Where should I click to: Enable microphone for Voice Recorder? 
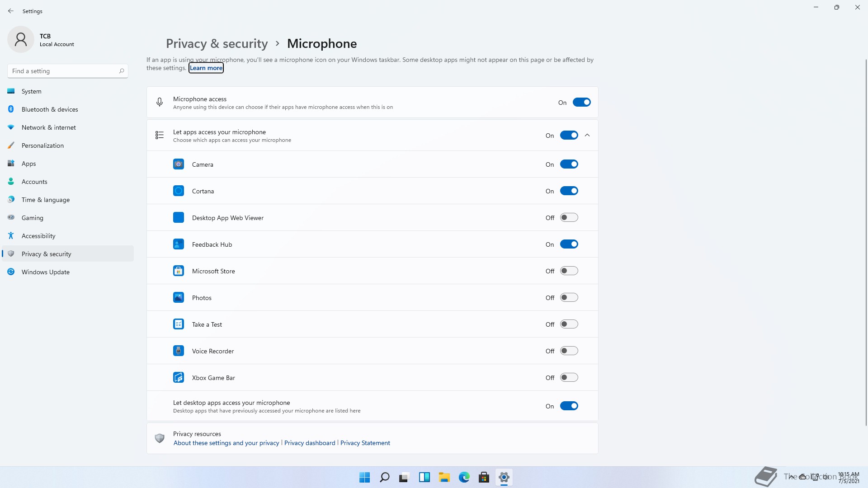569,351
